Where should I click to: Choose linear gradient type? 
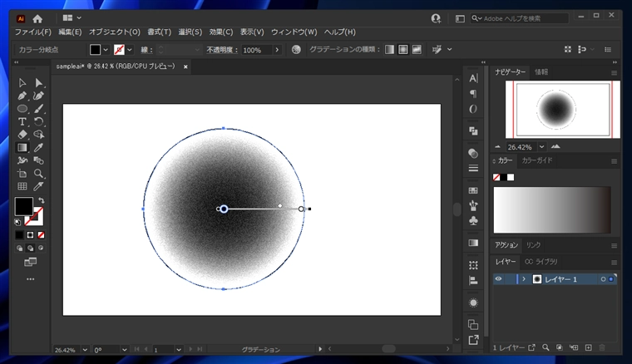tap(389, 50)
